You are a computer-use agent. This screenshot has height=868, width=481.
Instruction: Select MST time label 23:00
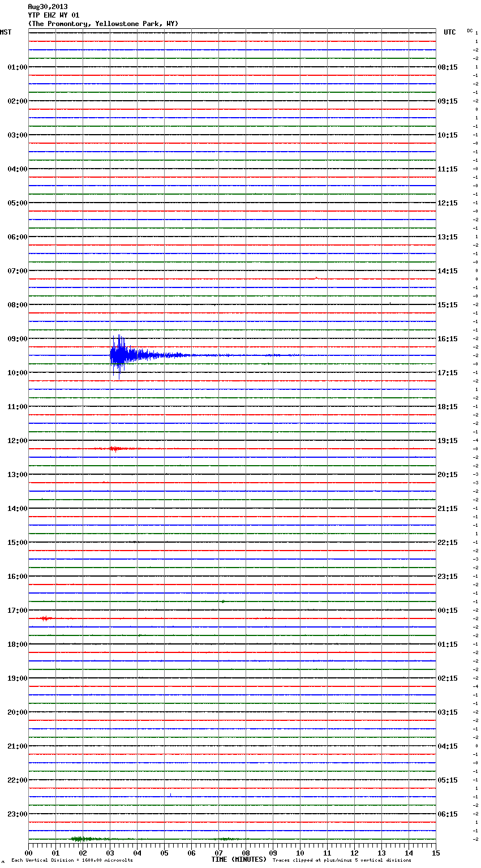click(18, 814)
